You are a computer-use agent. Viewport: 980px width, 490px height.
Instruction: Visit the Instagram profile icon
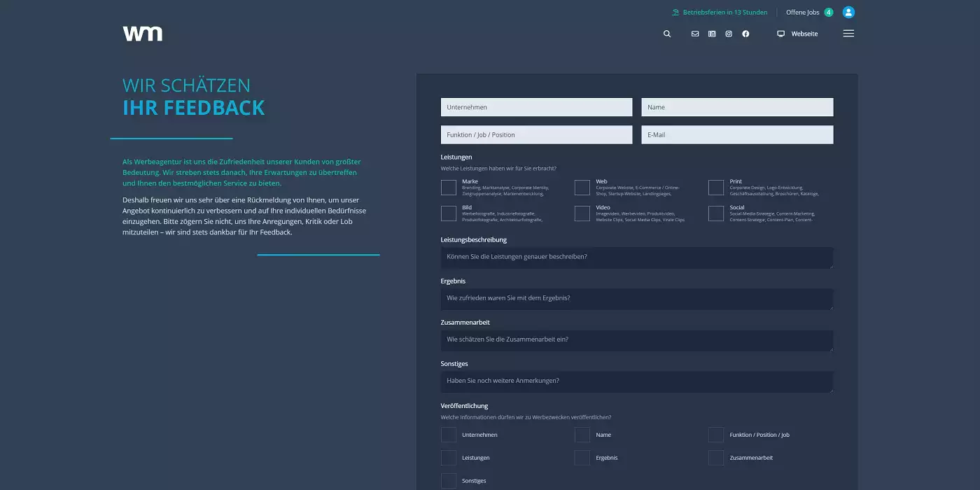point(729,34)
